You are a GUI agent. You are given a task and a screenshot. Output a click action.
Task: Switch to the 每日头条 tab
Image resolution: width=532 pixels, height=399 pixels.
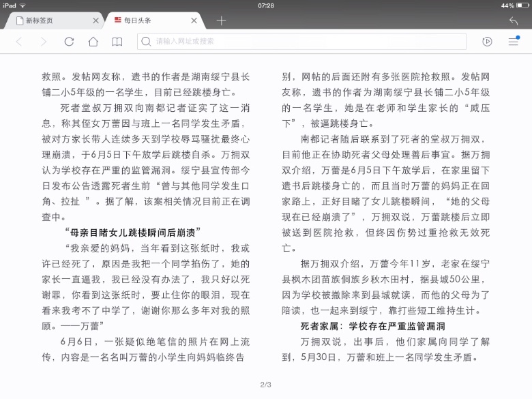(156, 20)
